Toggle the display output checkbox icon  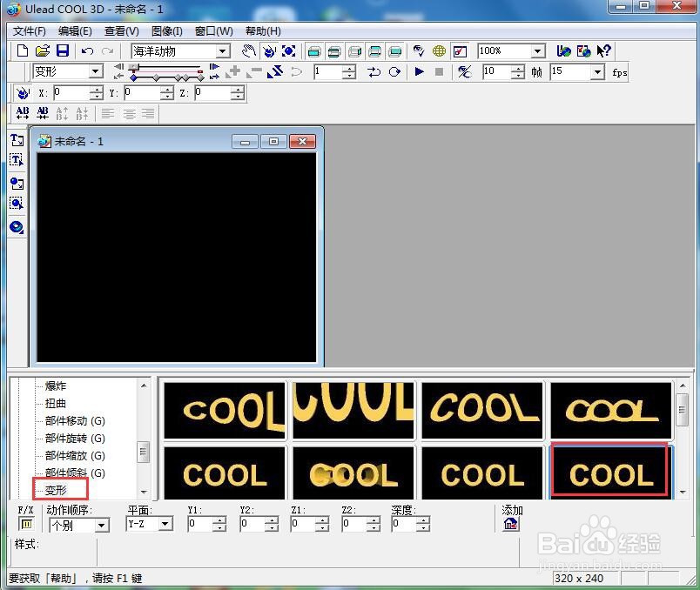[460, 51]
